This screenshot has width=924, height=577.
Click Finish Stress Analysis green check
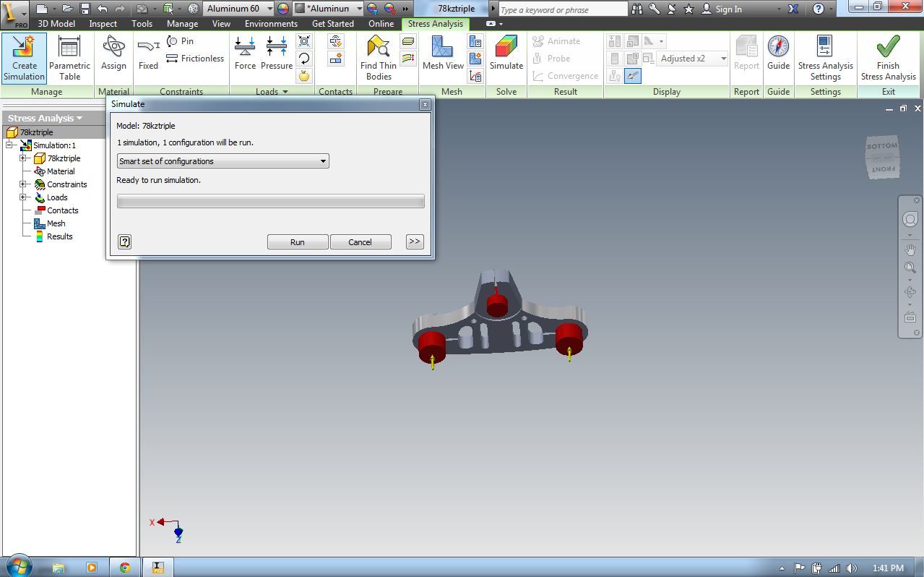tap(887, 58)
